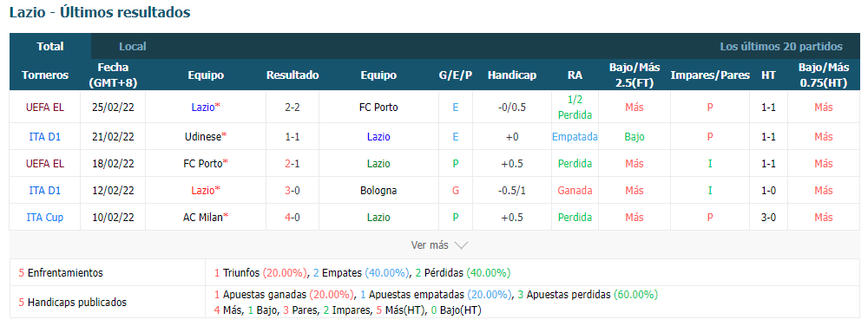Select the Bajo/Más 2.5(FT) column header
Screen dimensions: 868x326
point(635,75)
